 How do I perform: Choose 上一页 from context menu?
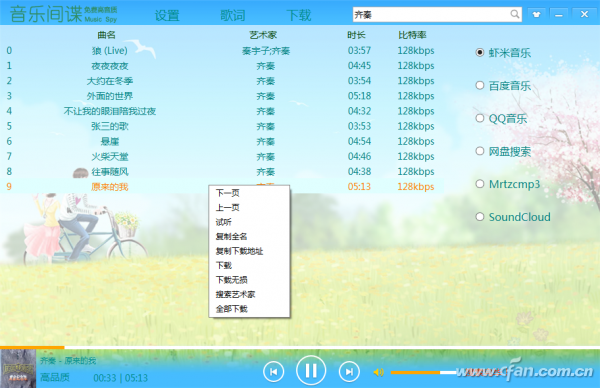[249, 207]
